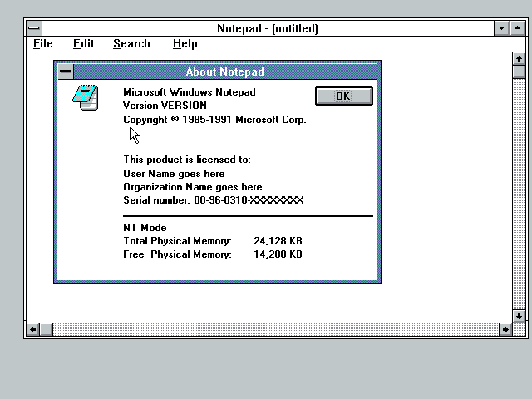Open the Help menu
Screen dimensions: 532x399
[x=185, y=44]
